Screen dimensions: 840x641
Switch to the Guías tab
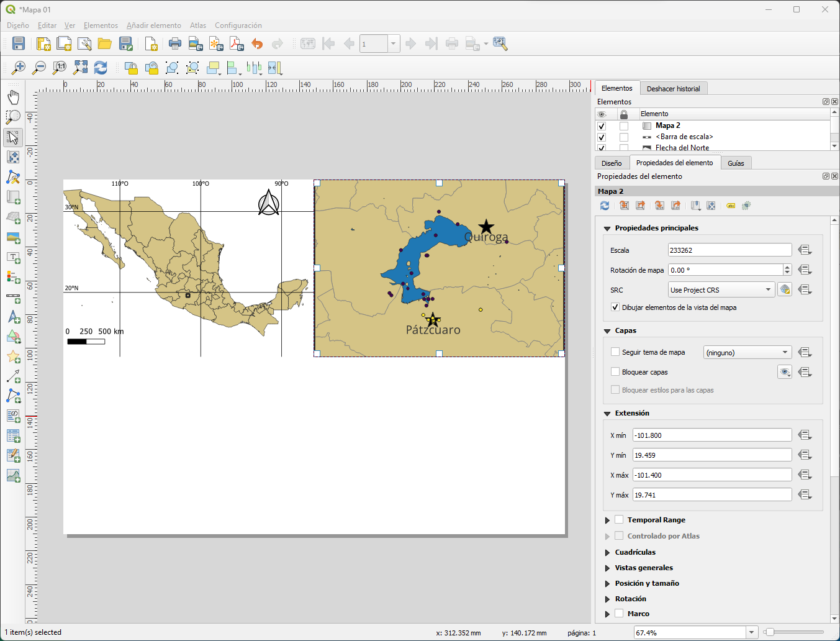coord(736,163)
